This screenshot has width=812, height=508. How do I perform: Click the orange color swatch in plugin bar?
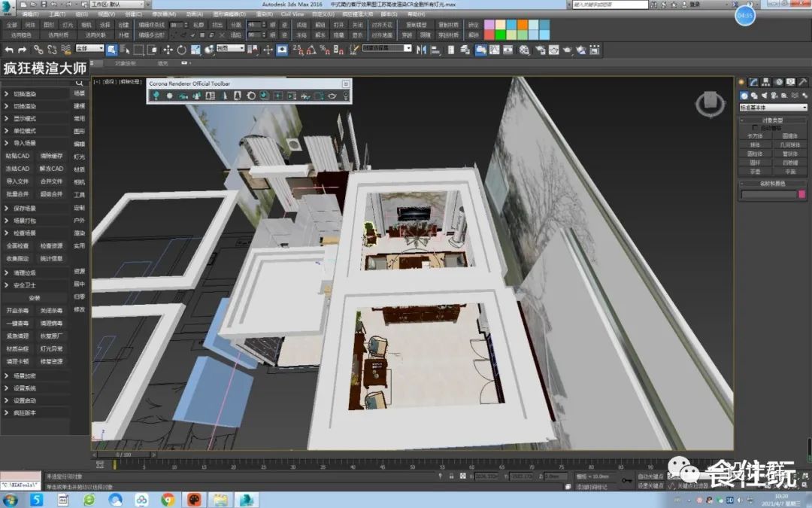[522, 24]
